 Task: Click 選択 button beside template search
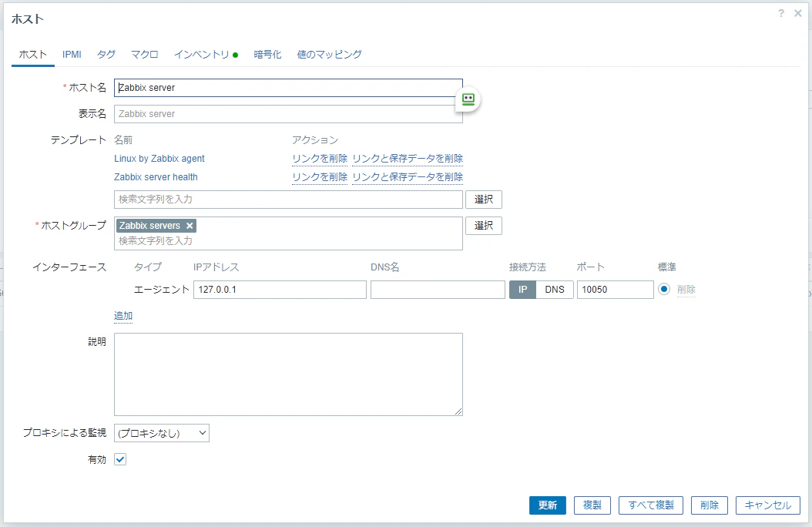pyautogui.click(x=484, y=200)
